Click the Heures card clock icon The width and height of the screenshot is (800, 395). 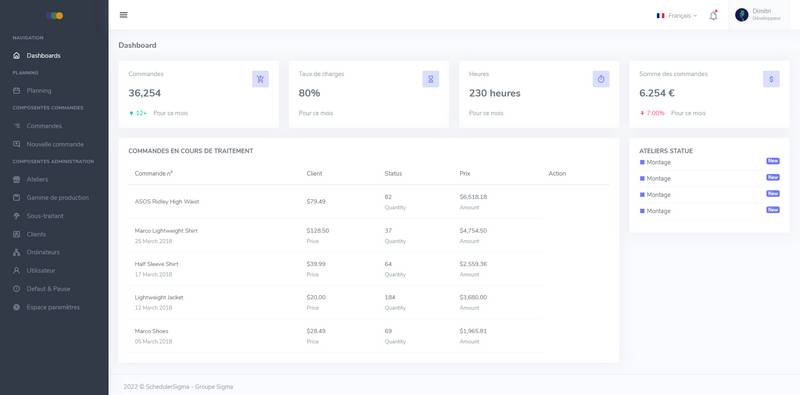tap(601, 79)
